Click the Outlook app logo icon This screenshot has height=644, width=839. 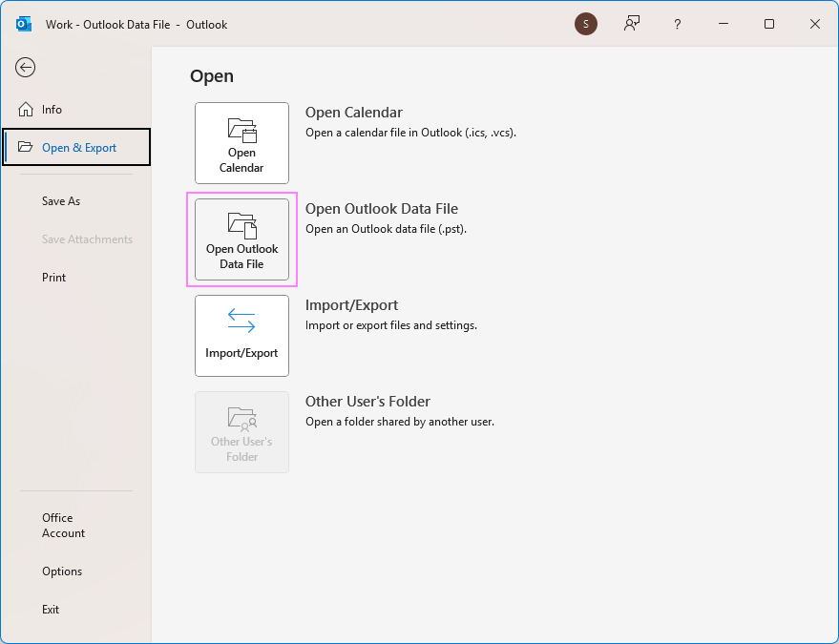pyautogui.click(x=24, y=24)
